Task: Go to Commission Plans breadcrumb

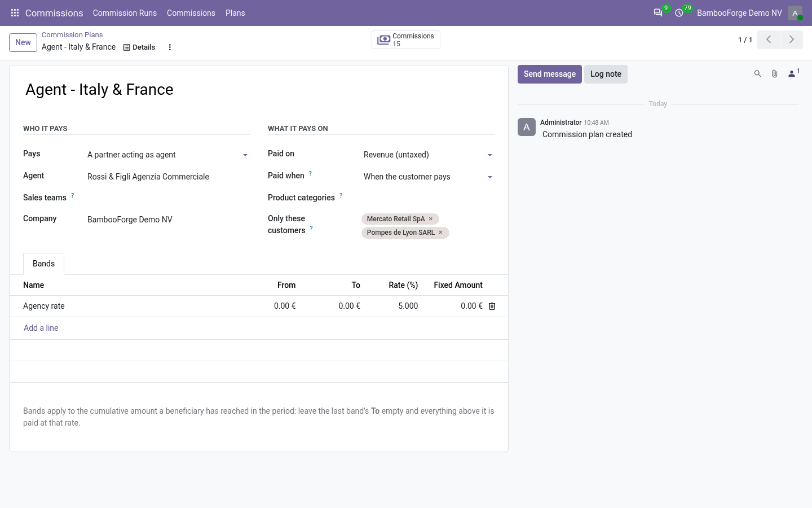Action: [x=72, y=35]
